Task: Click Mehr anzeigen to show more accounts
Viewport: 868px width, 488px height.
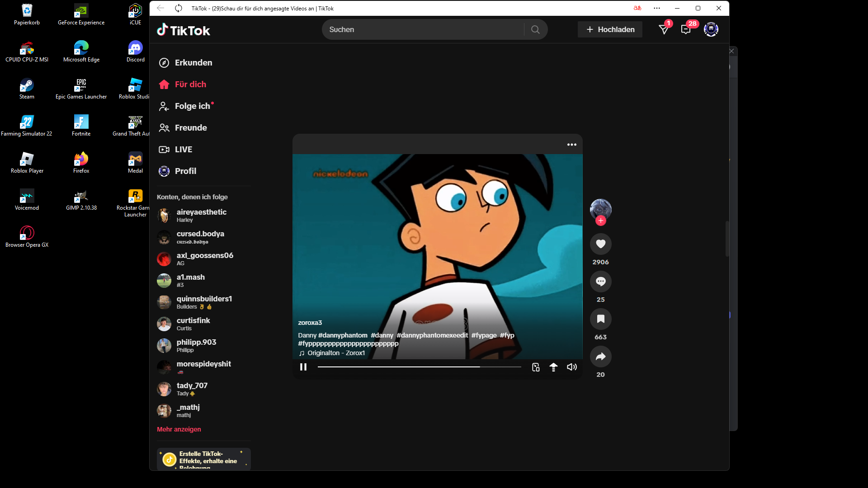Action: [179, 429]
